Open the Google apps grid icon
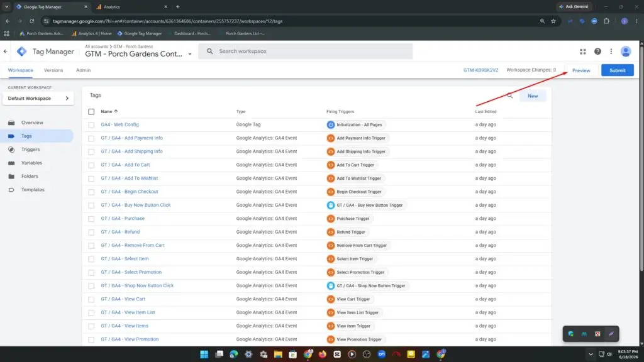The image size is (644, 362). tap(583, 52)
